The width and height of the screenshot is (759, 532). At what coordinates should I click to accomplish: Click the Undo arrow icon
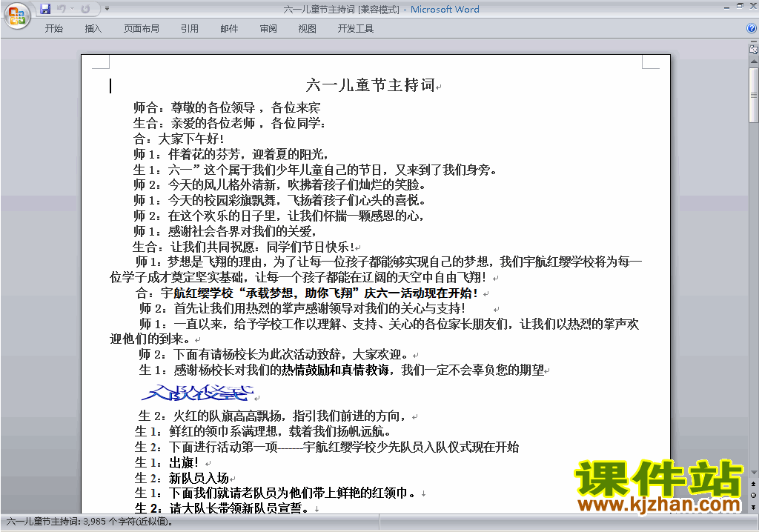62,9
